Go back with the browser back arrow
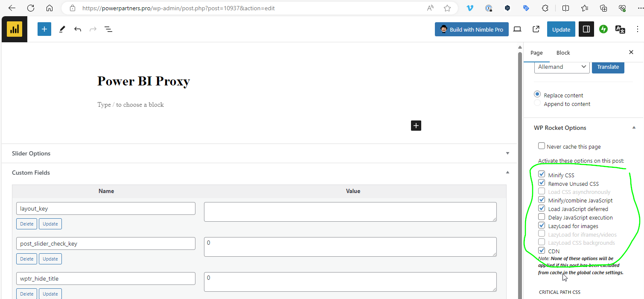This screenshot has width=644, height=299. coord(12,8)
